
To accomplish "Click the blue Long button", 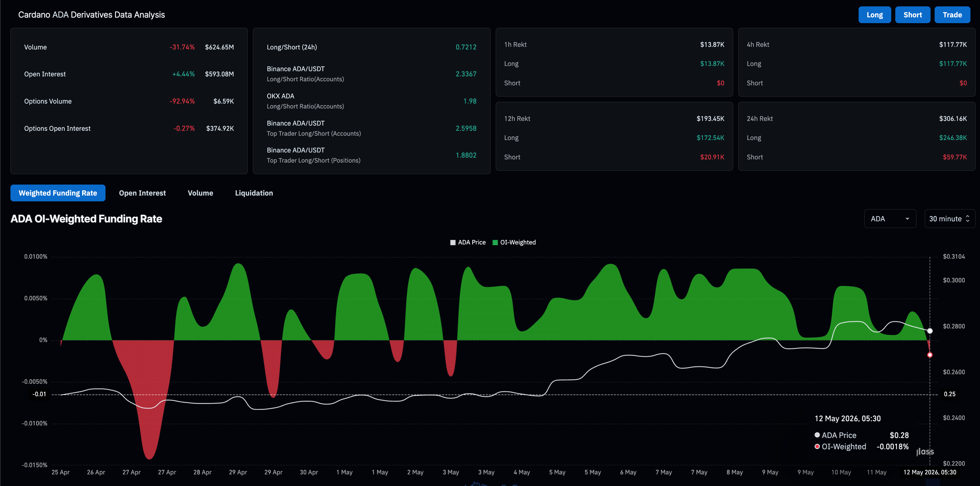I will point(874,15).
